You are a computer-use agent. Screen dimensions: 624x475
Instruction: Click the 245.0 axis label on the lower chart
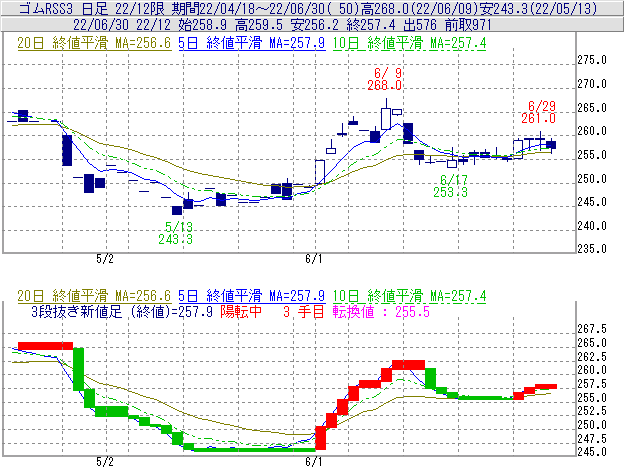(x=592, y=452)
